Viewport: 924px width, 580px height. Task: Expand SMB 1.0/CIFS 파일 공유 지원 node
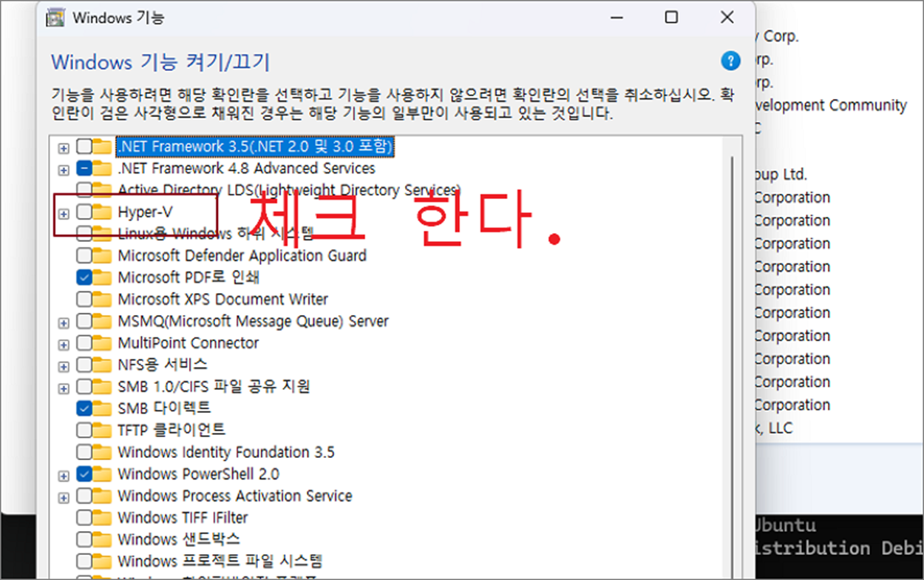click(x=64, y=388)
